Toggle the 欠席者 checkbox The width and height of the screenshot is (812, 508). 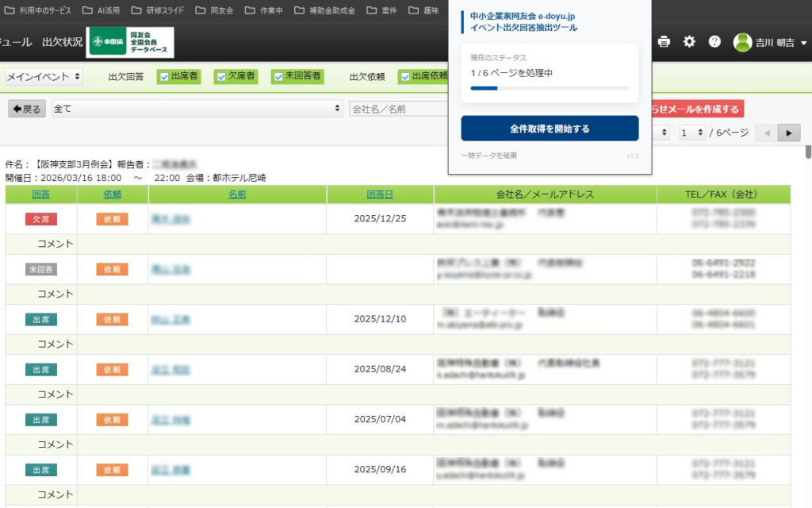point(221,77)
